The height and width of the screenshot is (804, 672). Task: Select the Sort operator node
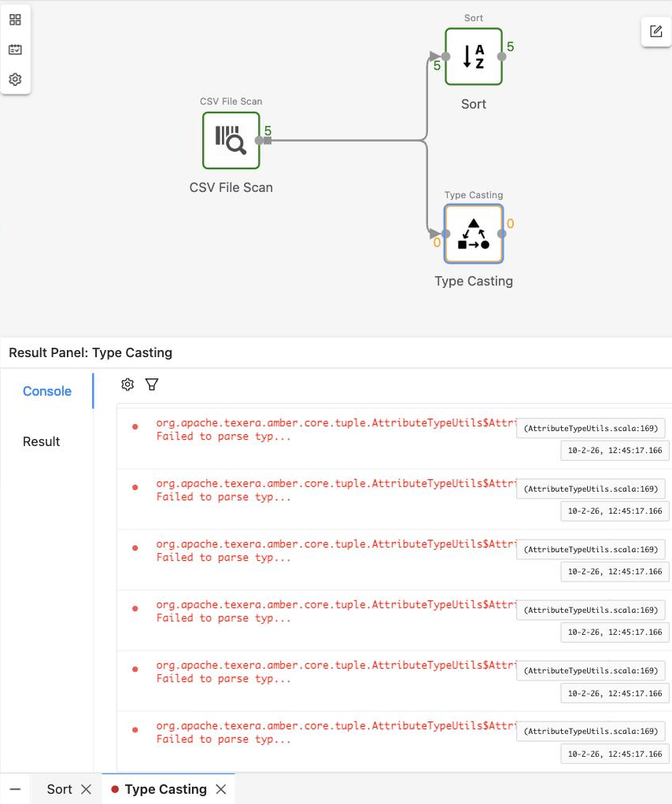474,57
